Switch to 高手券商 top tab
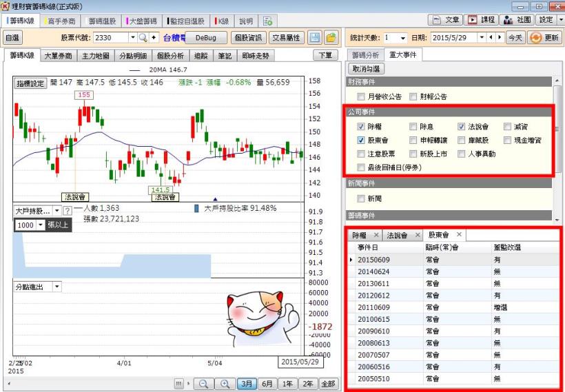 pyautogui.click(x=60, y=21)
